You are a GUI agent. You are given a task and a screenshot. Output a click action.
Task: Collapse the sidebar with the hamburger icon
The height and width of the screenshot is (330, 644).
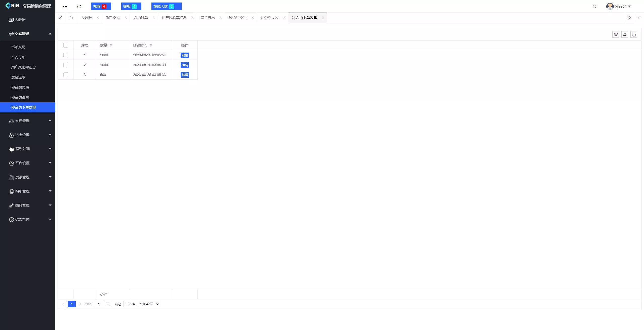click(65, 6)
